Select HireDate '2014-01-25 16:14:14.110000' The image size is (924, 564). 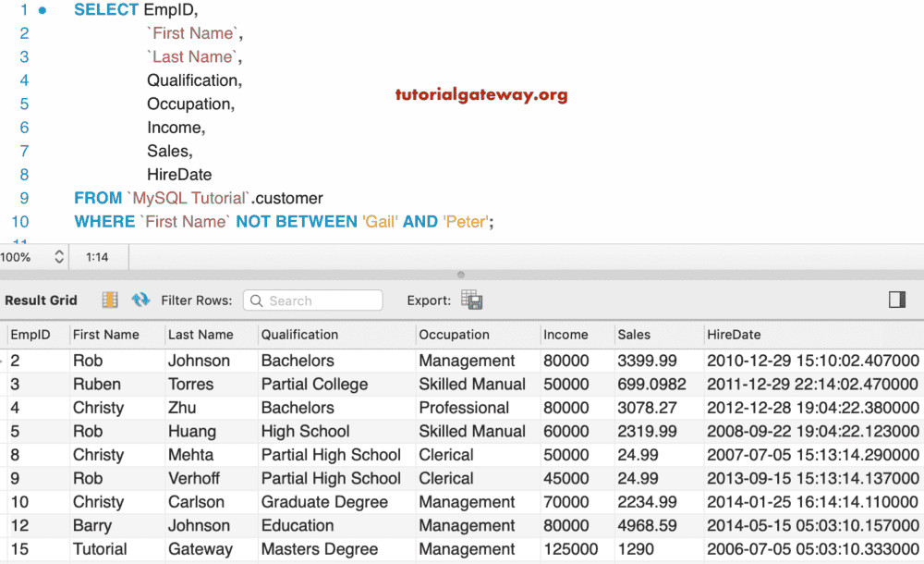tap(812, 502)
